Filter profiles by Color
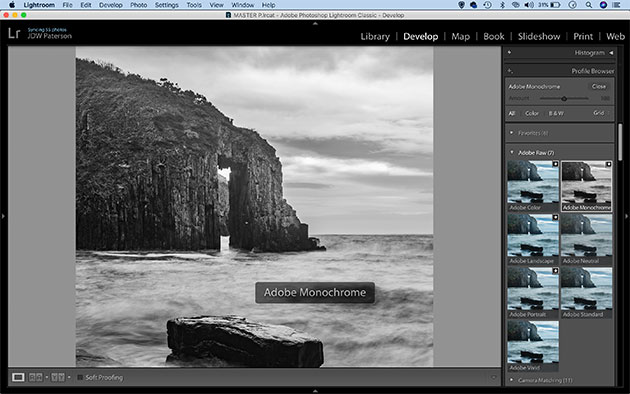This screenshot has height=394, width=630. 532,114
